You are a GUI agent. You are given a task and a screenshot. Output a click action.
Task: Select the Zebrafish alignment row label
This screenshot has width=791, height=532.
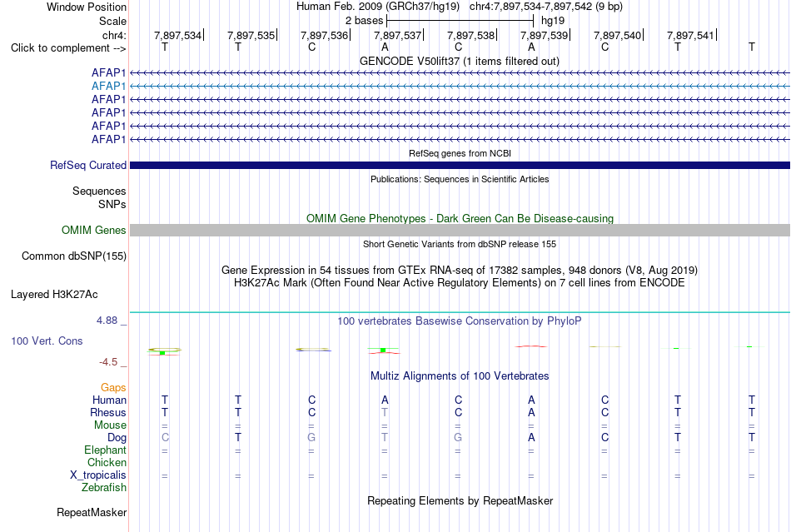[x=104, y=488]
